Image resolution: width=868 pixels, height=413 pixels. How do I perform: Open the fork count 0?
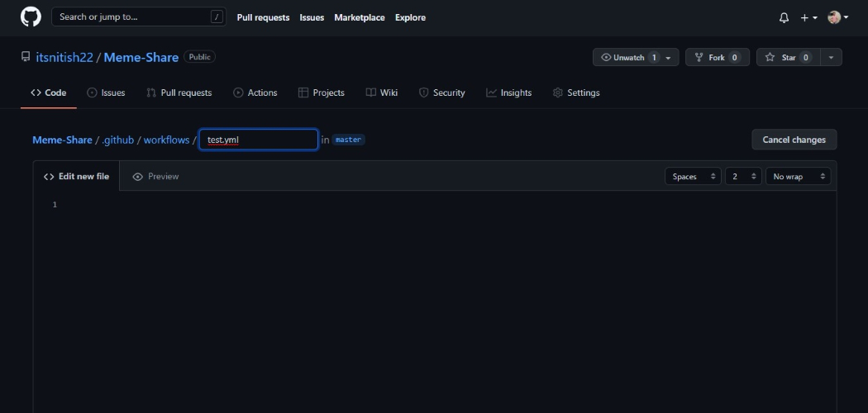coord(735,58)
